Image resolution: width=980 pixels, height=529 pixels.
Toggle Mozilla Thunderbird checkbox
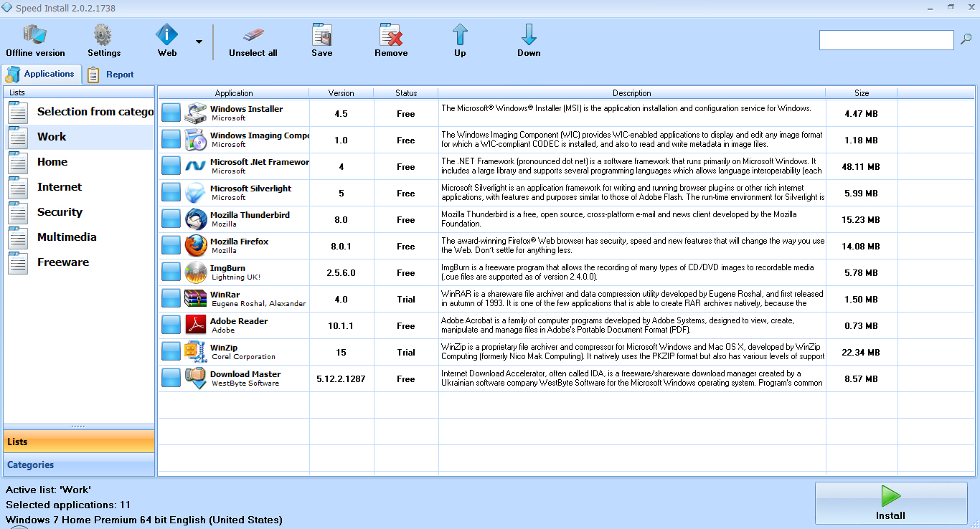pos(171,219)
